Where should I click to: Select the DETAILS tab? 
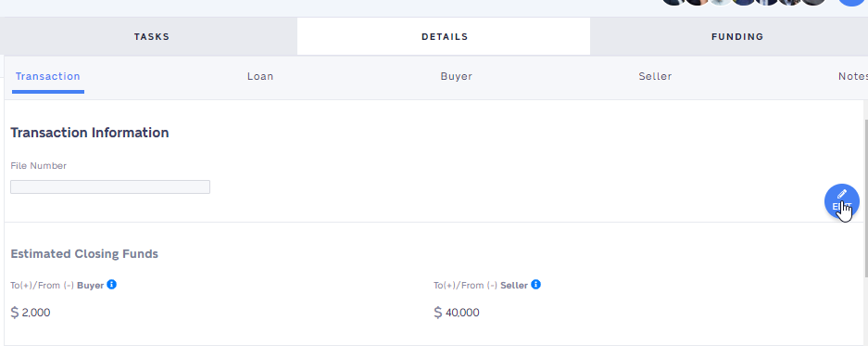coord(445,36)
